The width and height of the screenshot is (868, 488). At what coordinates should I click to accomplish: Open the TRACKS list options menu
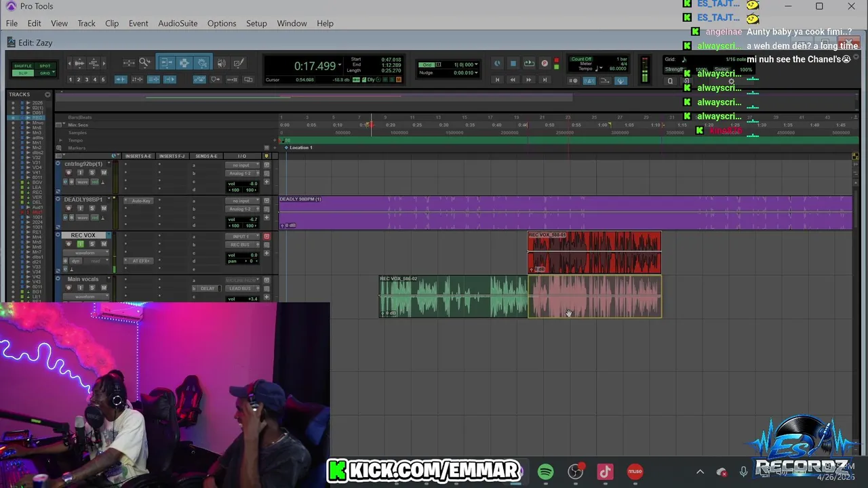pyautogui.click(x=47, y=94)
